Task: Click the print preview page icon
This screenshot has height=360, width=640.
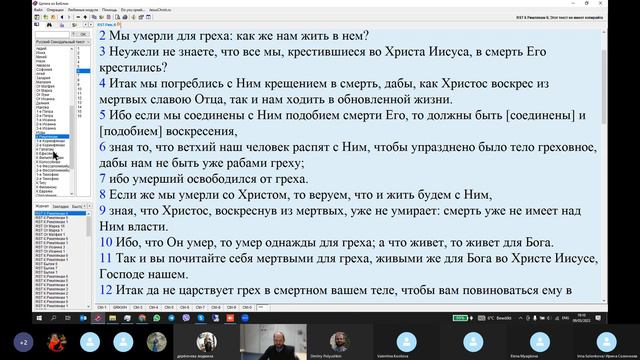Action: coord(118,17)
